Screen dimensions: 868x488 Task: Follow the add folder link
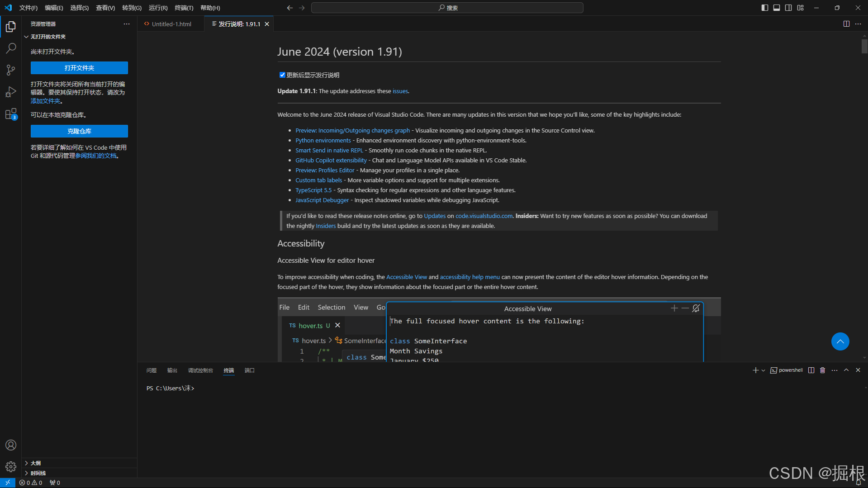(x=45, y=101)
